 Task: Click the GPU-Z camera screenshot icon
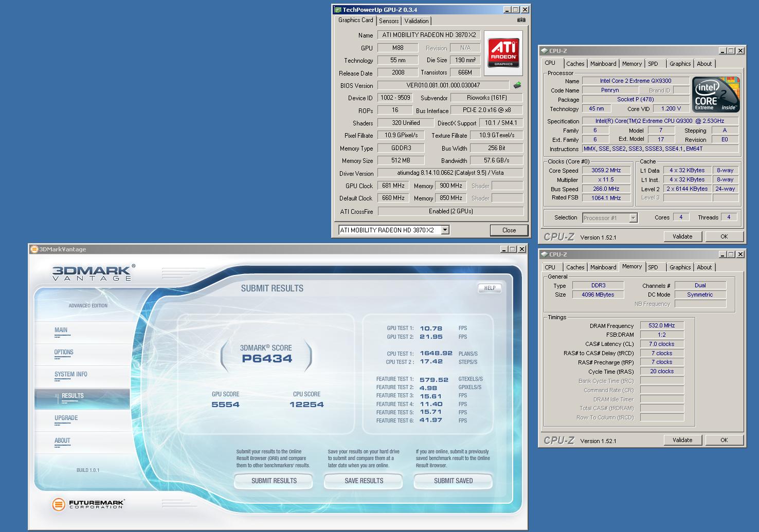point(521,20)
